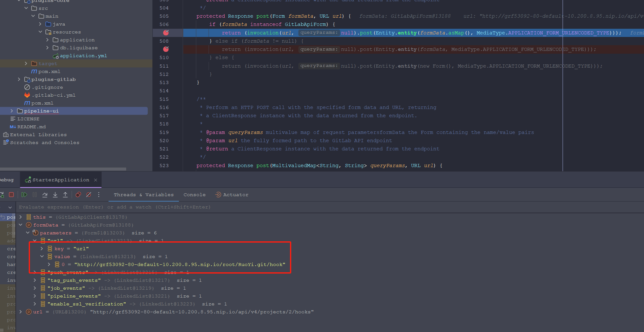Collapse the resources folder
The image size is (644, 332).
coord(40,32)
